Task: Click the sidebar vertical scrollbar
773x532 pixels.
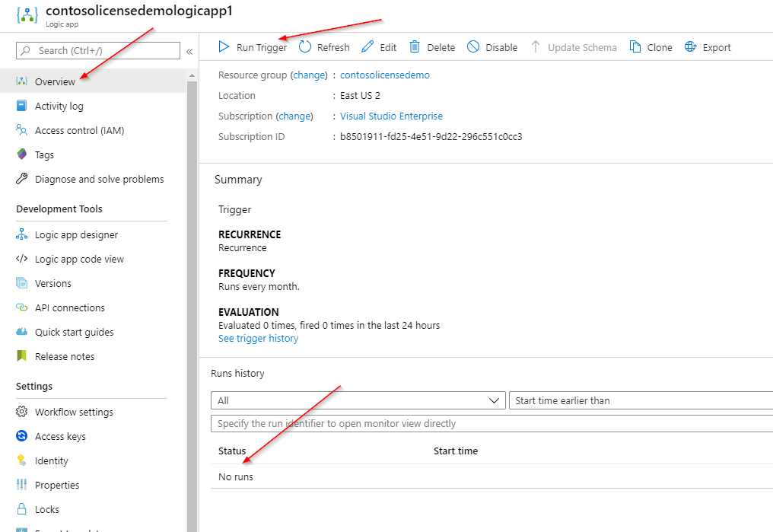Action: (x=192, y=304)
